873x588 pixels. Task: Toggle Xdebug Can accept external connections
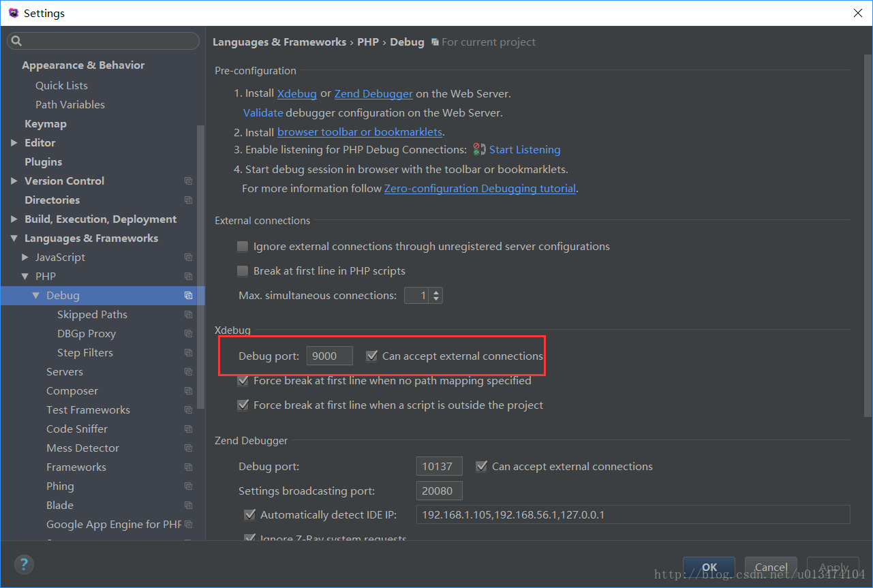point(371,356)
